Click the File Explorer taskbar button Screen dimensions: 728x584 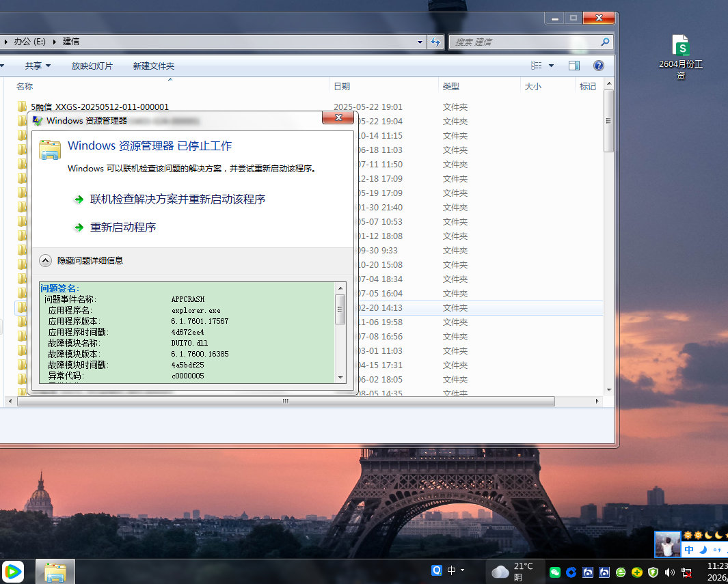click(55, 572)
